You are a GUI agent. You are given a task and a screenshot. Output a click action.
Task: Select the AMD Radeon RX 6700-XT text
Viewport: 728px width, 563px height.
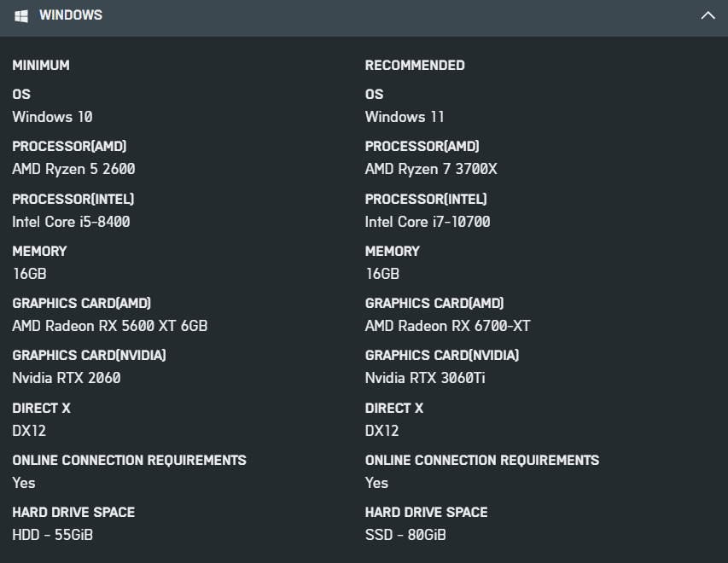tap(447, 326)
